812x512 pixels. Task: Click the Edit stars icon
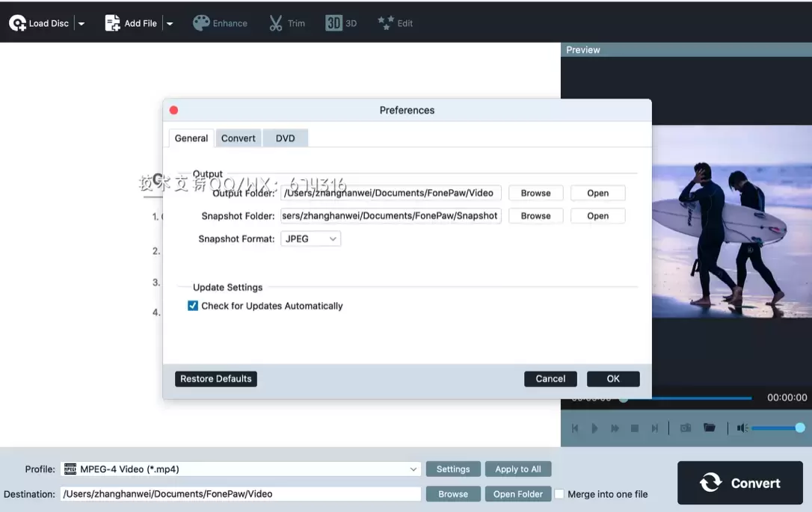click(385, 23)
